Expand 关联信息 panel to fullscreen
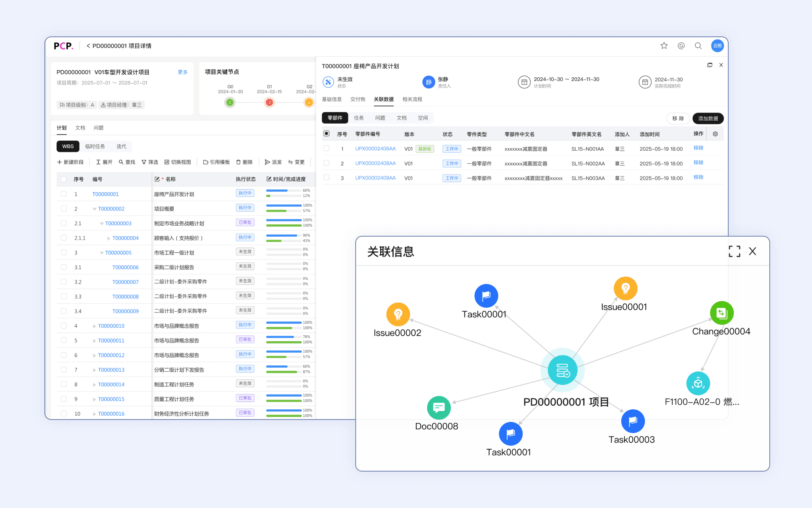812x508 pixels. [734, 251]
